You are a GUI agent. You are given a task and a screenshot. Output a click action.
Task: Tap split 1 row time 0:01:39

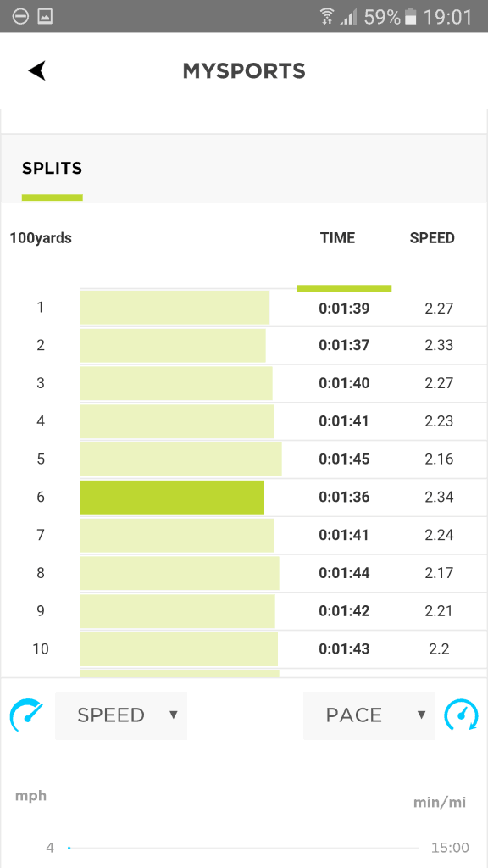point(344,308)
